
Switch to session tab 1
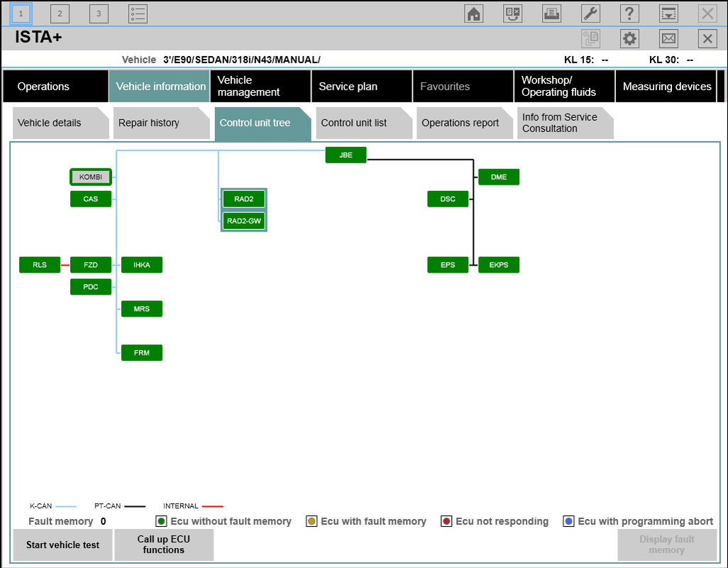coord(21,14)
